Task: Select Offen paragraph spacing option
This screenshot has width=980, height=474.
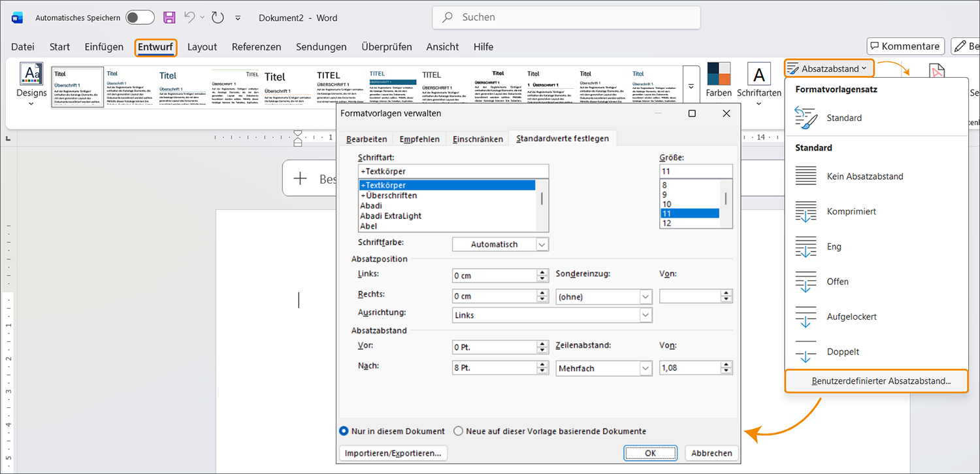Action: pos(875,282)
